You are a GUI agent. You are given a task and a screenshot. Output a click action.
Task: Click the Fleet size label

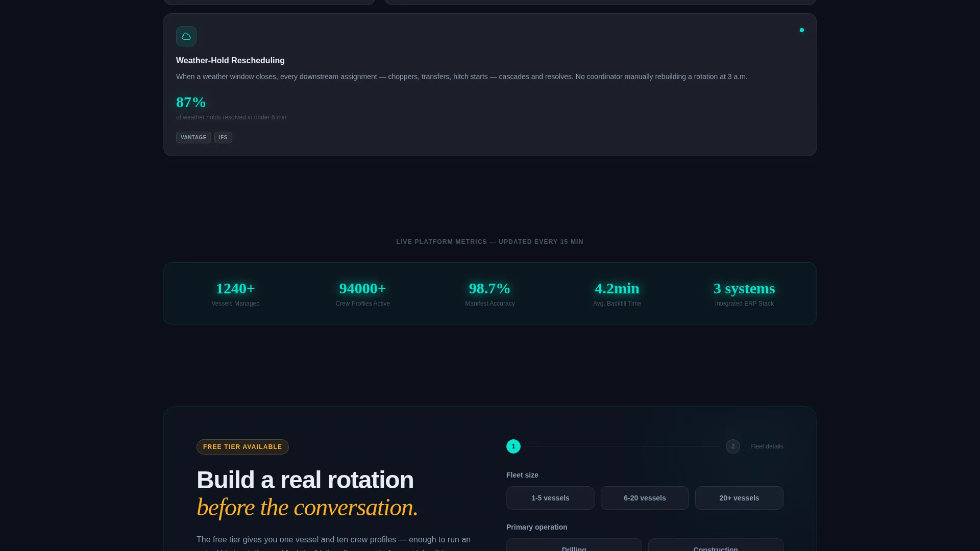click(x=522, y=475)
